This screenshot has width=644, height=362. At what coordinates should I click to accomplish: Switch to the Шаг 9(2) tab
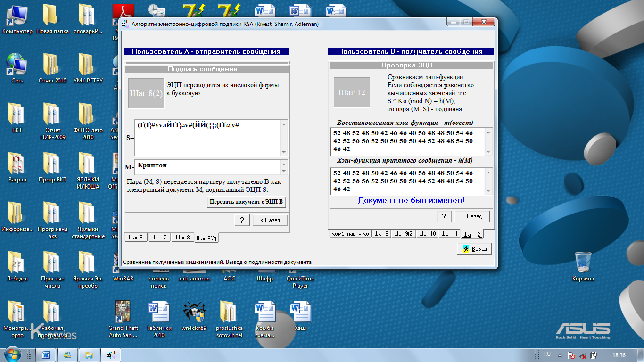404,233
